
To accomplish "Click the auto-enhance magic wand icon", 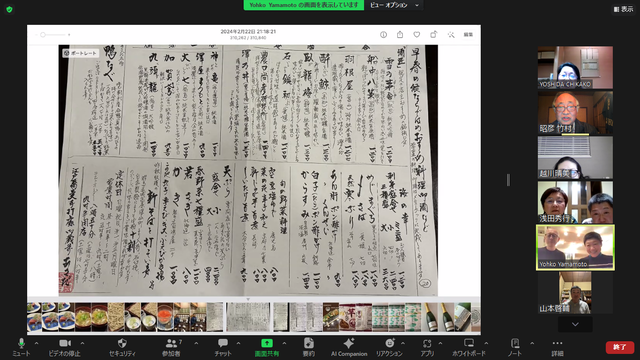I will click(451, 35).
